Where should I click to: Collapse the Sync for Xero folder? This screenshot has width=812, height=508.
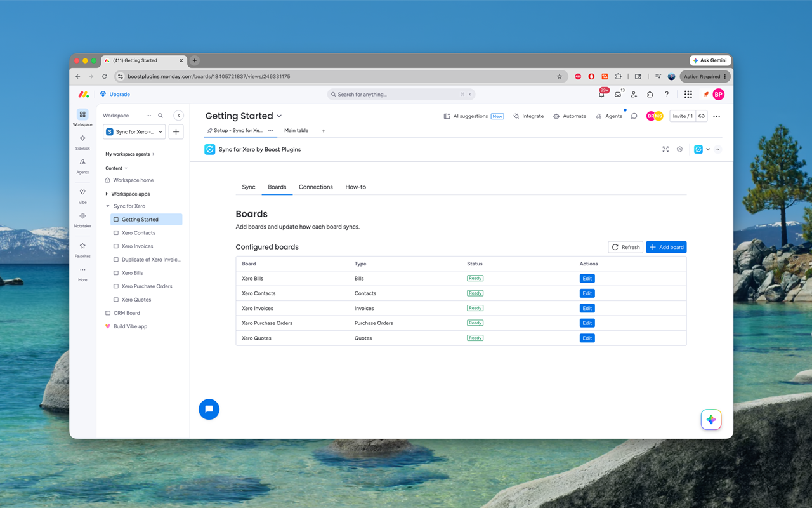[x=107, y=206]
